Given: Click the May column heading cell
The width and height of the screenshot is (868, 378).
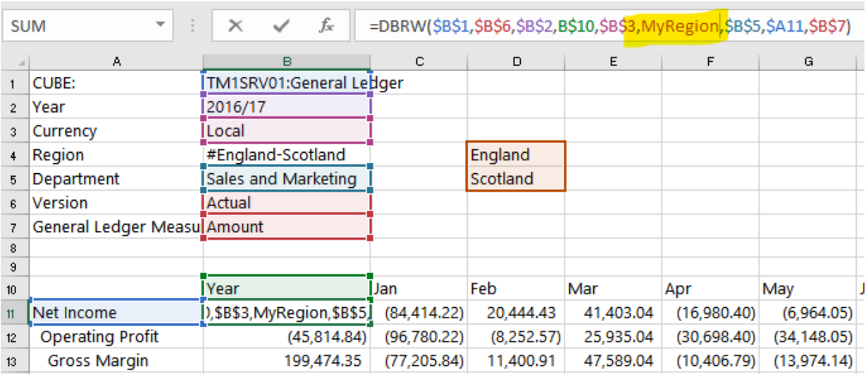Looking at the screenshot, I should click(807, 289).
